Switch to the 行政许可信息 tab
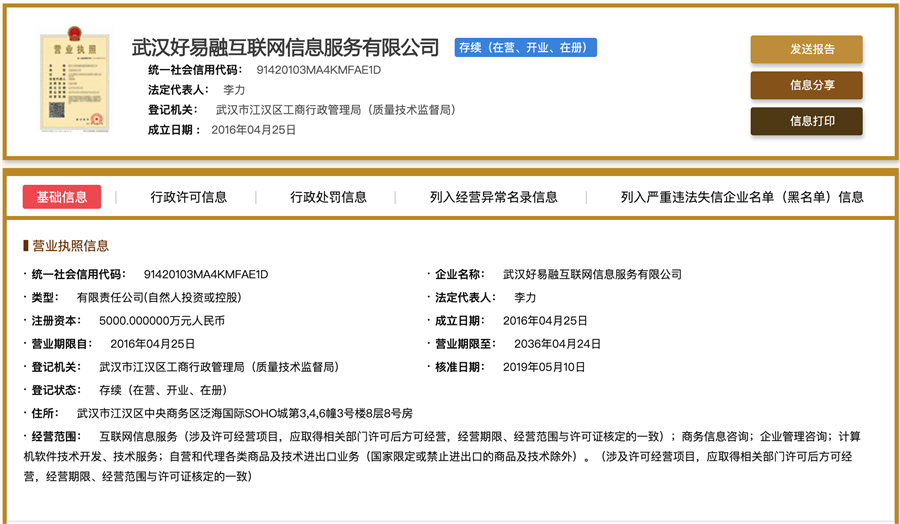 pyautogui.click(x=189, y=197)
